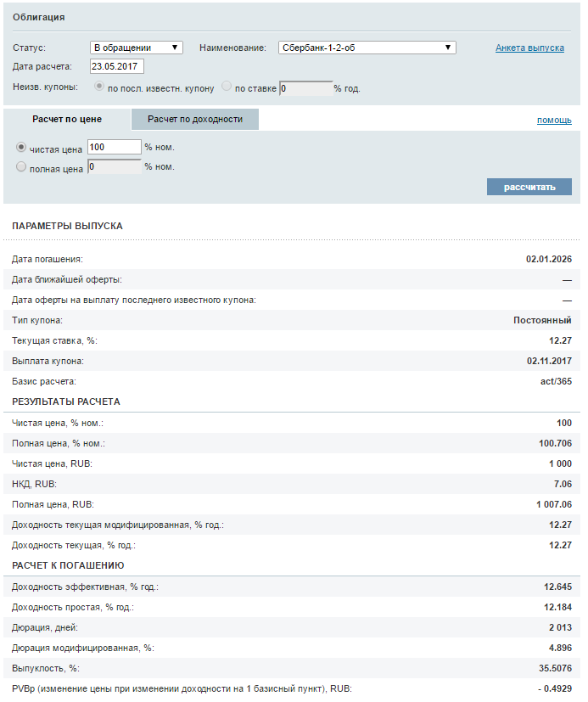588x702 pixels.
Task: Click full price percent value 100.706
Action: tap(555, 443)
